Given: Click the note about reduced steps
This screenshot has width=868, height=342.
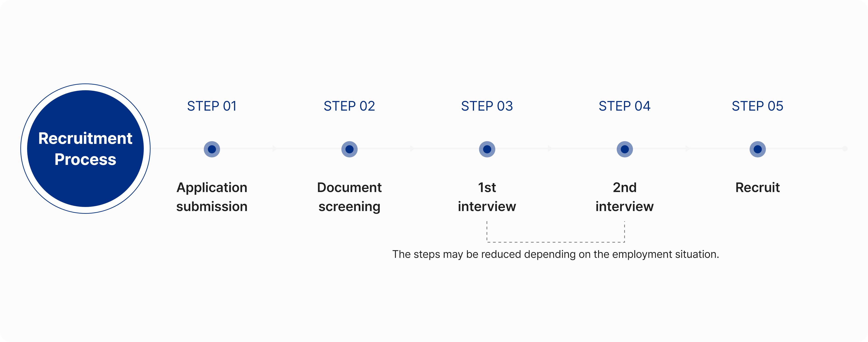Looking at the screenshot, I should 555,254.
